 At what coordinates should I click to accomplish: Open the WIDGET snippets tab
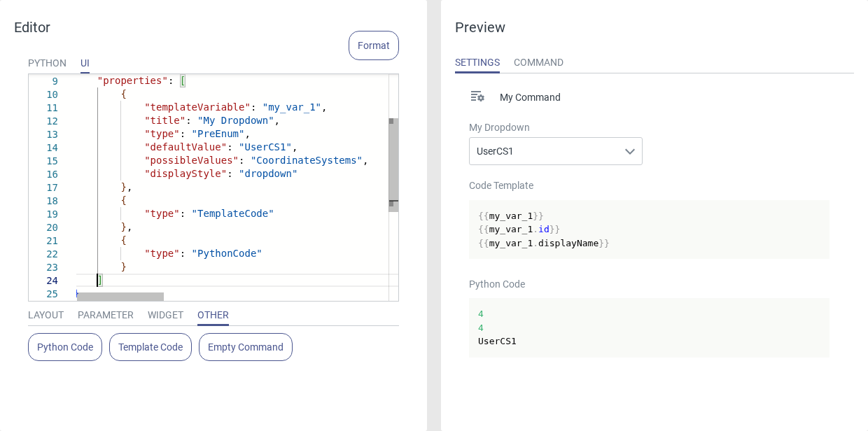pos(165,315)
